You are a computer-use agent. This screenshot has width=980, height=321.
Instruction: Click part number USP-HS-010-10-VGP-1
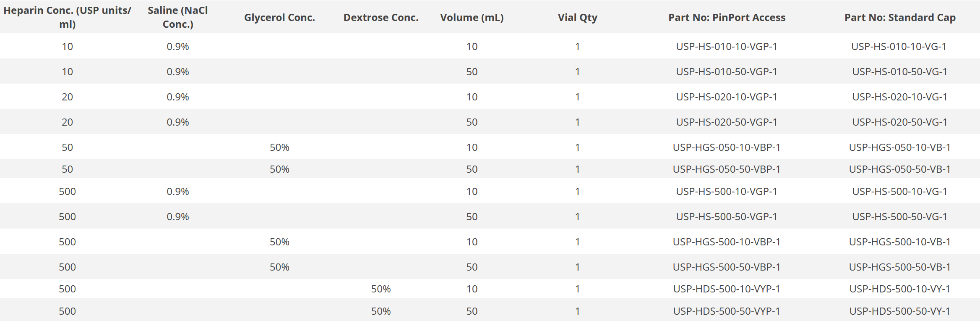(x=727, y=47)
